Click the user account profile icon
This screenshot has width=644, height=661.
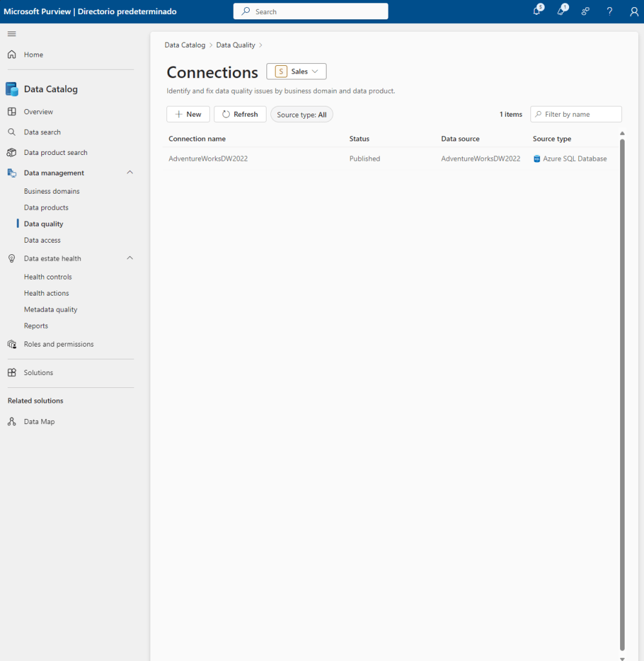(x=634, y=12)
